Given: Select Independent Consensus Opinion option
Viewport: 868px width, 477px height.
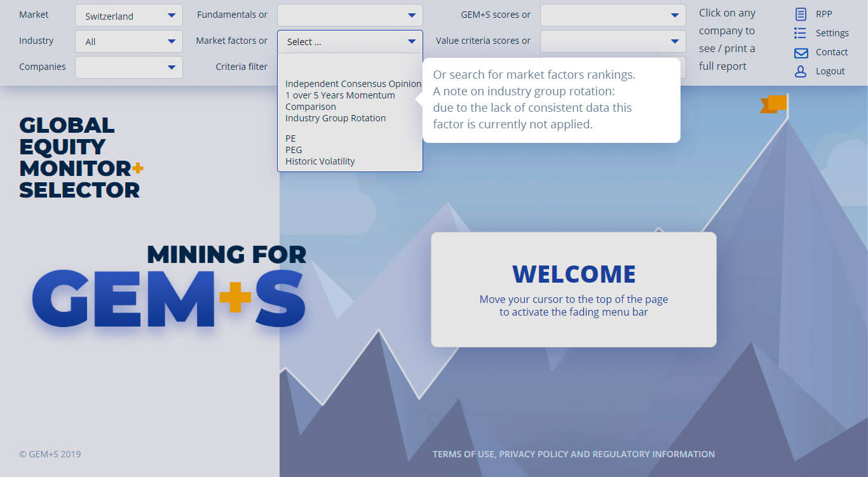Looking at the screenshot, I should [353, 84].
